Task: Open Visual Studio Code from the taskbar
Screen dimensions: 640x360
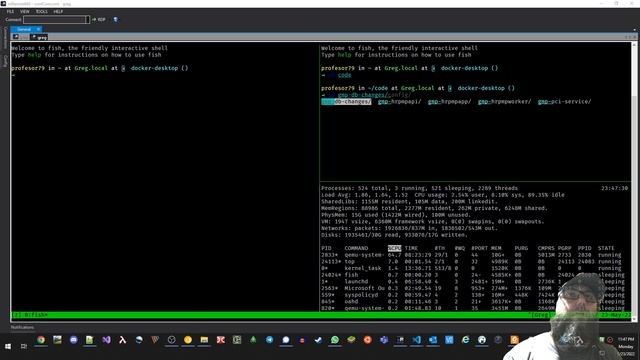Action: (x=416, y=340)
